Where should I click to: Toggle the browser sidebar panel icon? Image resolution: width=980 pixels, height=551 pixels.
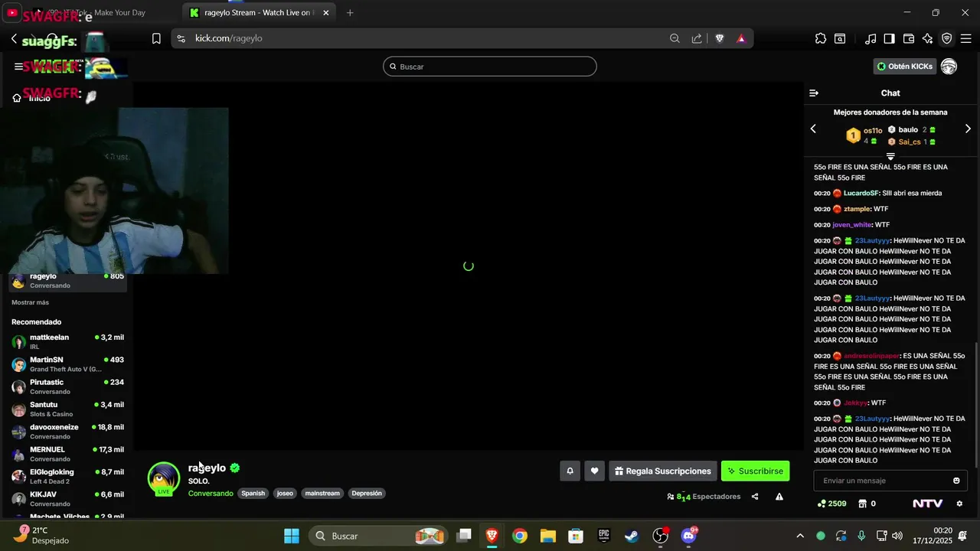pyautogui.click(x=889, y=38)
